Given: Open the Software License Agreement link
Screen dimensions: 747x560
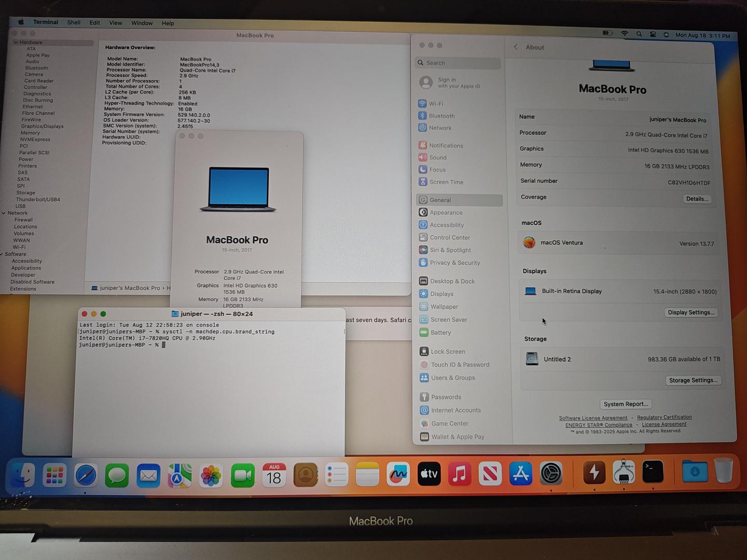Looking at the screenshot, I should coord(593,418).
